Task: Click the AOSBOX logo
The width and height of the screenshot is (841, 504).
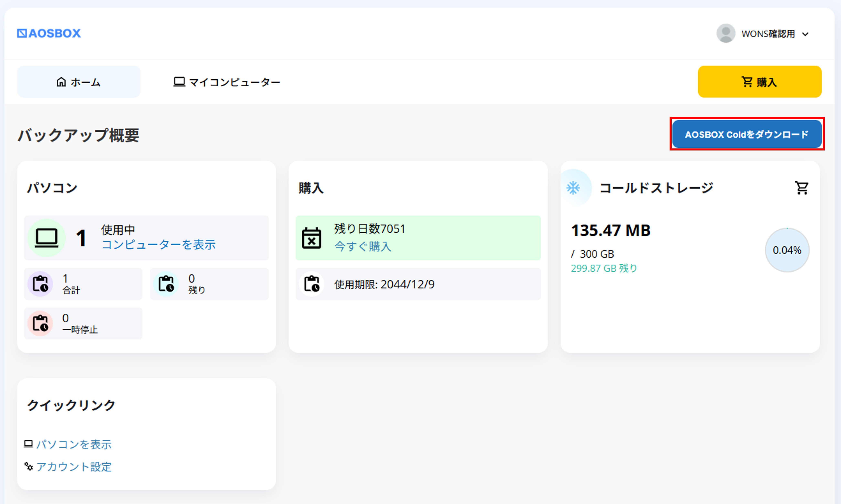Action: point(49,33)
